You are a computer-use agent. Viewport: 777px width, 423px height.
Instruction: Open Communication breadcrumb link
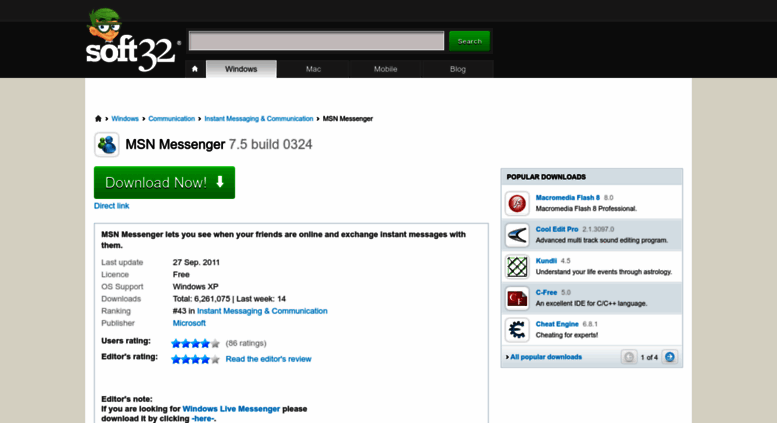tap(171, 118)
